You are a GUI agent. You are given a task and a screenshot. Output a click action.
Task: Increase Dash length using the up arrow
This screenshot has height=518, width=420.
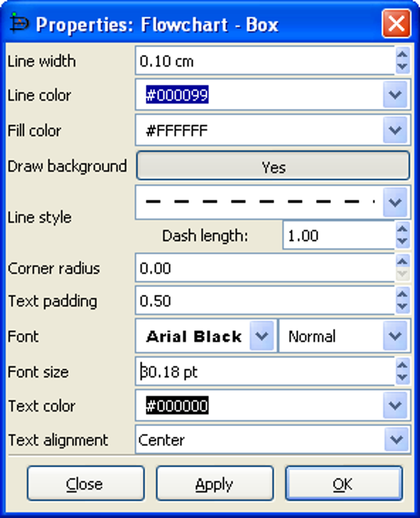click(402, 229)
